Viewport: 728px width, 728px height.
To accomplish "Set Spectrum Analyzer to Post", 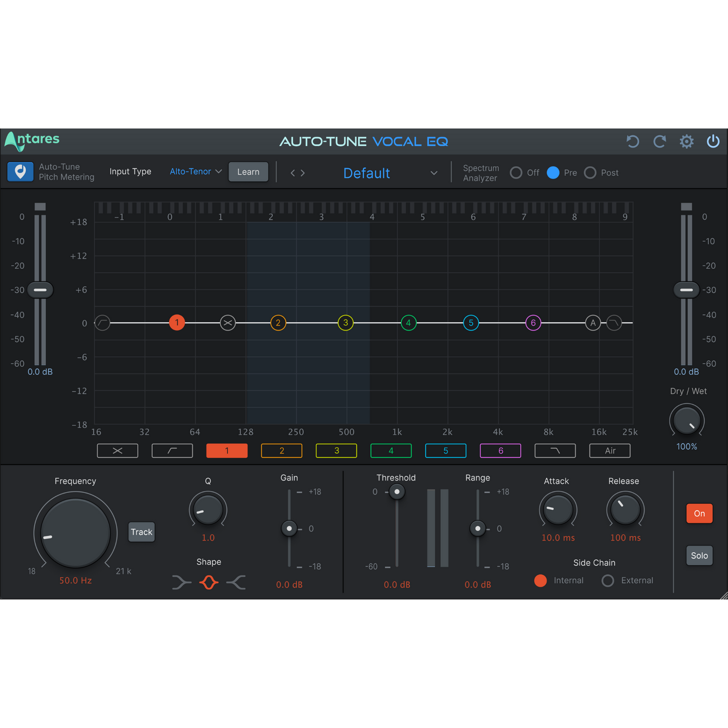I will pos(590,173).
